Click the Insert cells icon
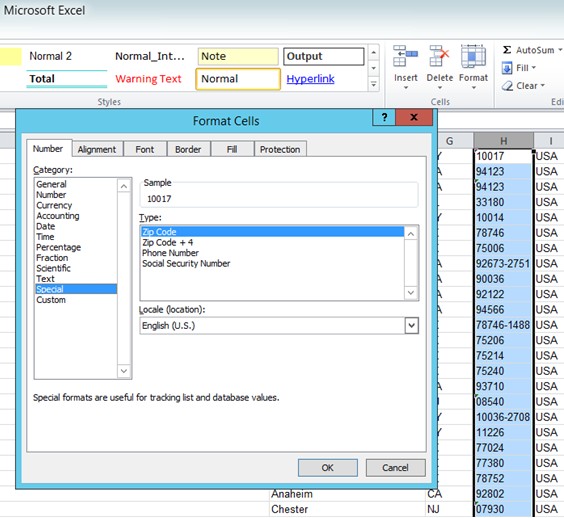564x518 pixels. [405, 56]
